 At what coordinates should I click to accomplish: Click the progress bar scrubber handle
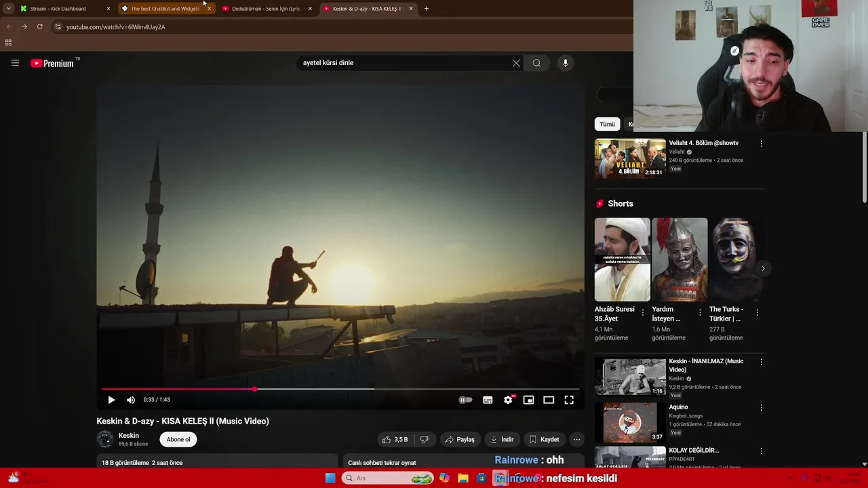coord(255,389)
